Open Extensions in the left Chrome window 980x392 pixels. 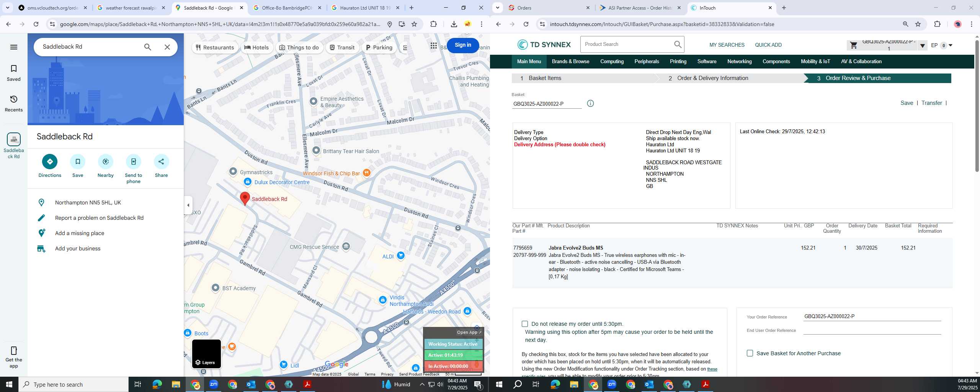(433, 24)
